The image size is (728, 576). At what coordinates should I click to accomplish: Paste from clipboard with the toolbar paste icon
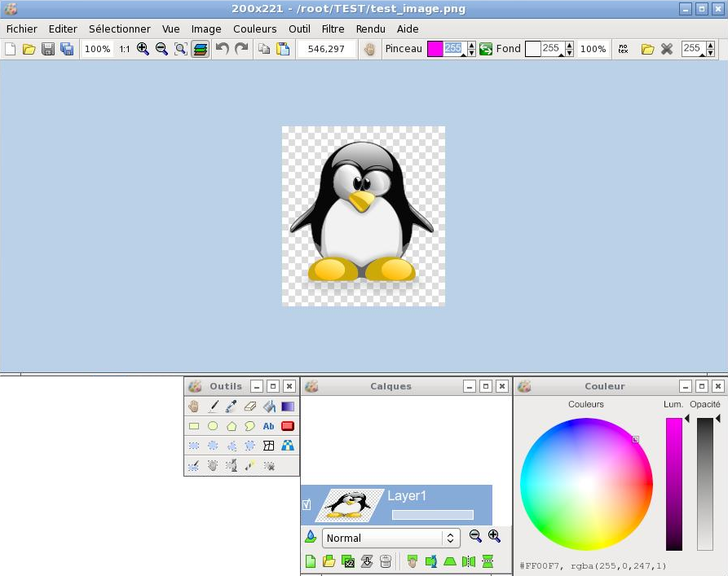point(283,49)
